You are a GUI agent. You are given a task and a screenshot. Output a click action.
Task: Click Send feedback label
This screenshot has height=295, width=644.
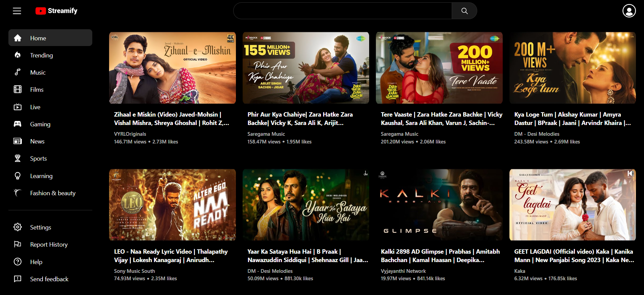pos(49,279)
